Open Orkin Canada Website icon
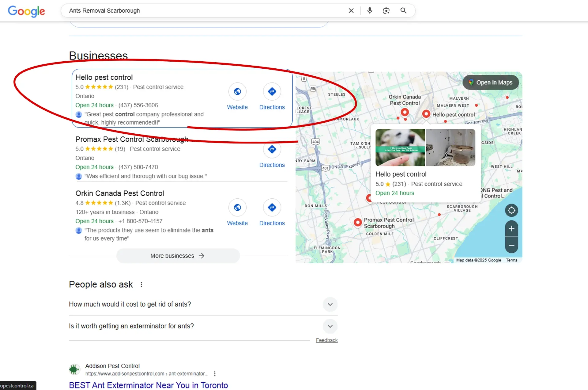This screenshot has height=390, width=588. tap(237, 208)
